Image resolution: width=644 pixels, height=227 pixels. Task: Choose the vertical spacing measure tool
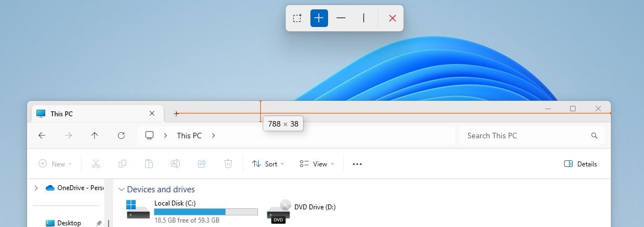pyautogui.click(x=363, y=18)
